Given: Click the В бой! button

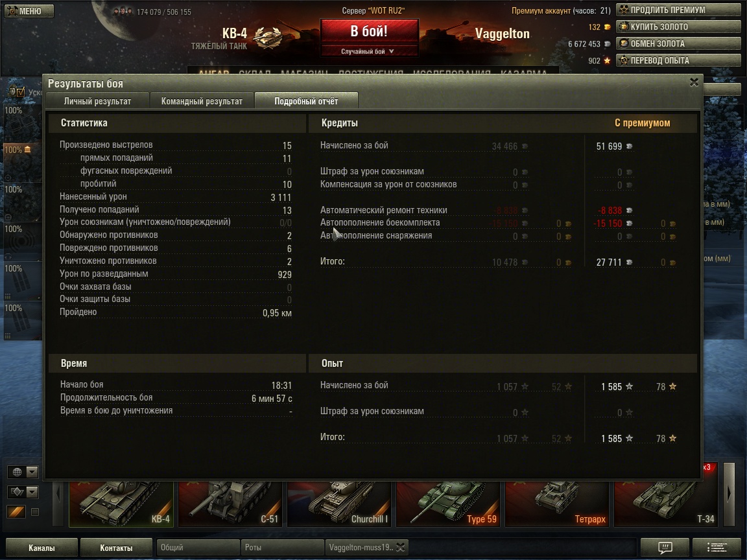Looking at the screenshot, I should pyautogui.click(x=369, y=31).
